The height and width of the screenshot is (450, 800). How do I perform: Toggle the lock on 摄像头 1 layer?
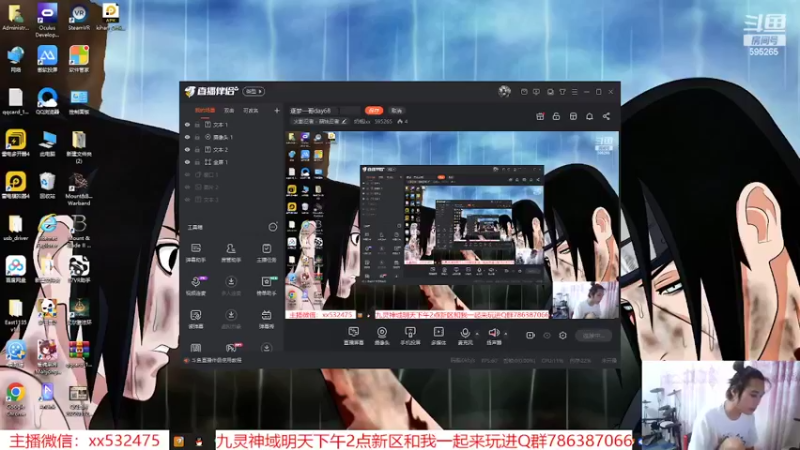tap(197, 137)
